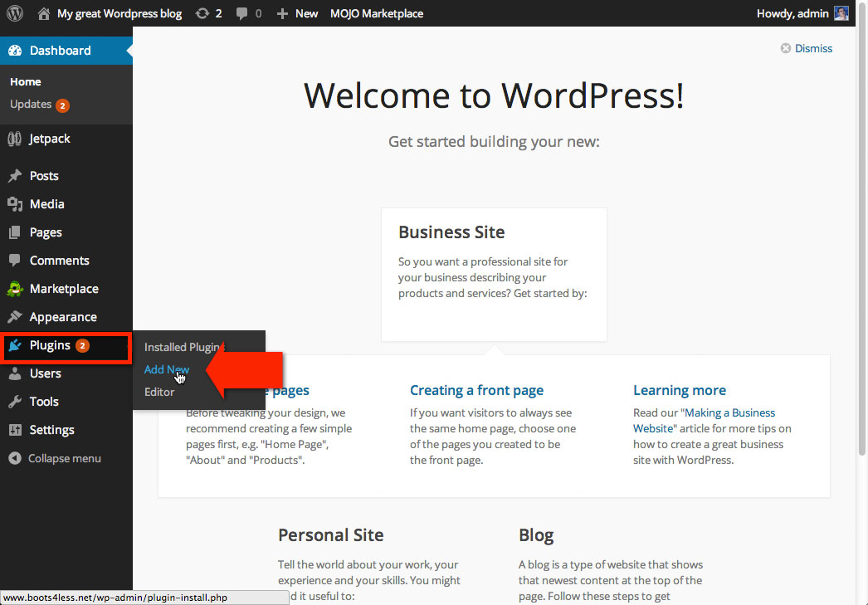Image resolution: width=868 pixels, height=605 pixels.
Task: Click the Dismiss X circle icon
Action: 786,48
